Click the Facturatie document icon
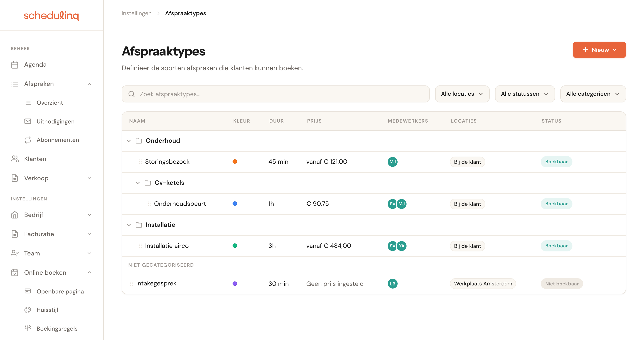 [15, 234]
